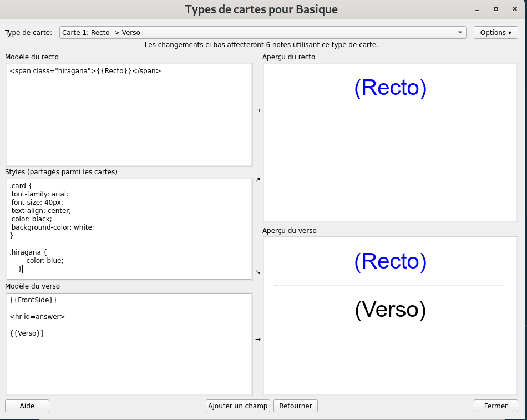Click black (Verso) text in the verso preview

click(x=390, y=310)
